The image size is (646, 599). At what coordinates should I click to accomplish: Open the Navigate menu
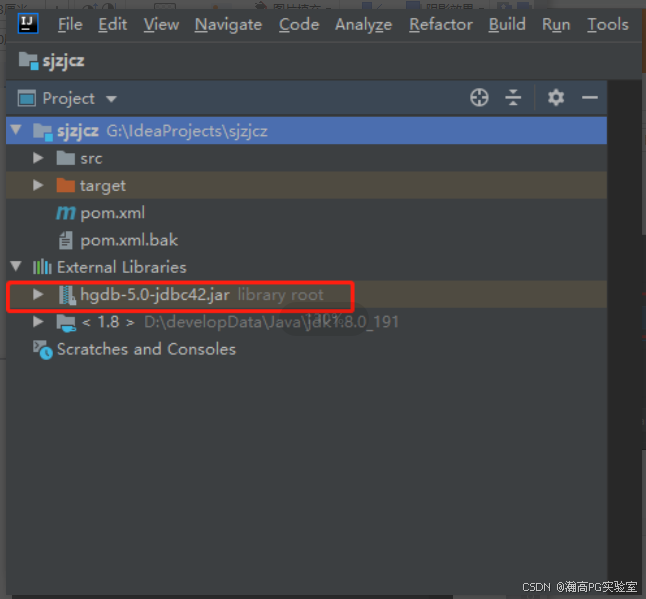click(x=228, y=25)
